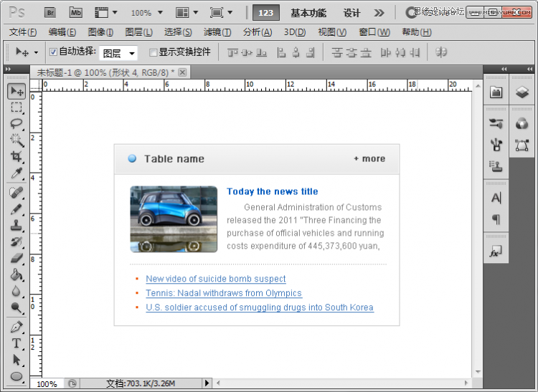Open the Character panel icon
Screen dimensions: 538x392
tap(496, 199)
